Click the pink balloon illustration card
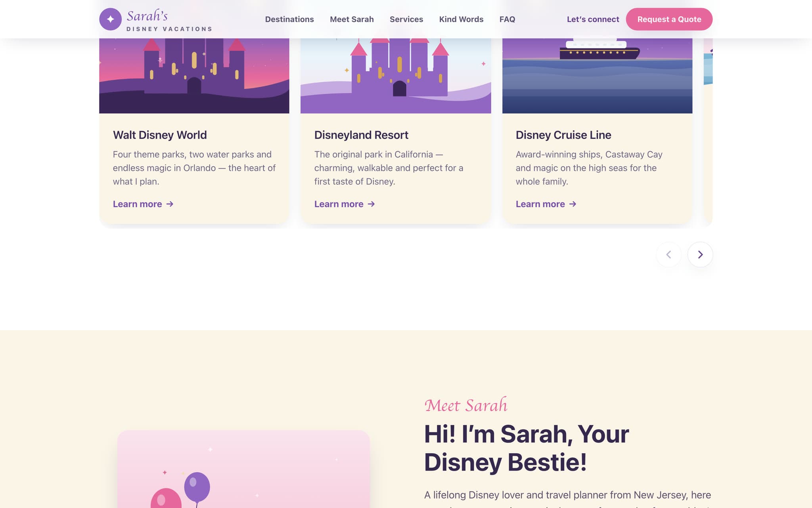 pyautogui.click(x=243, y=469)
